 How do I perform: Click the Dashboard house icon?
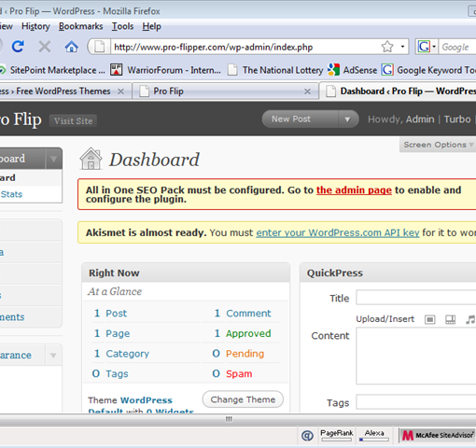click(x=91, y=159)
